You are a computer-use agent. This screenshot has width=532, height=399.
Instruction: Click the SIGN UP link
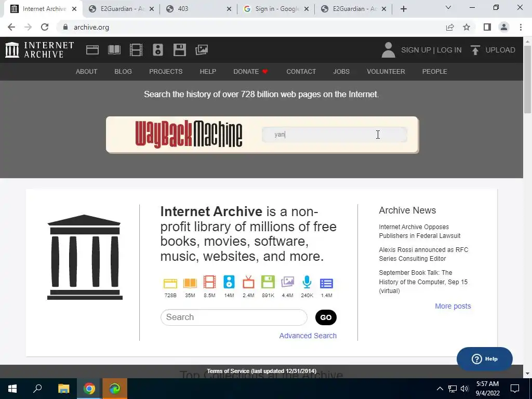click(x=416, y=50)
